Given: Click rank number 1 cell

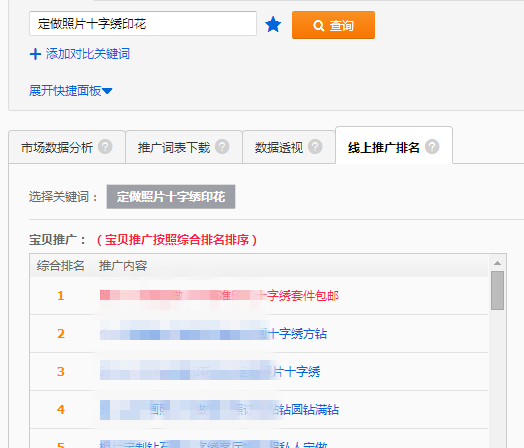Looking at the screenshot, I should tap(60, 296).
